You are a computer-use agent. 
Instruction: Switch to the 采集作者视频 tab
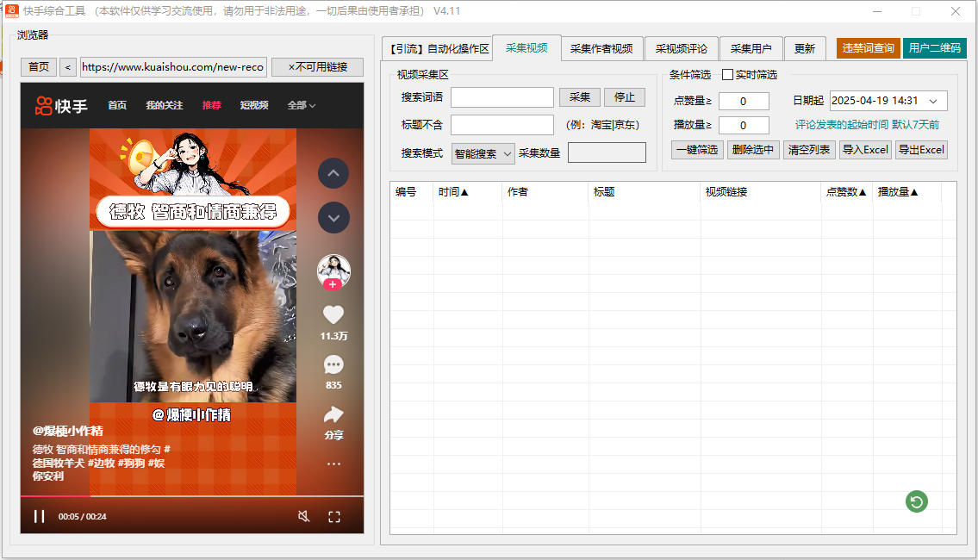pos(601,48)
